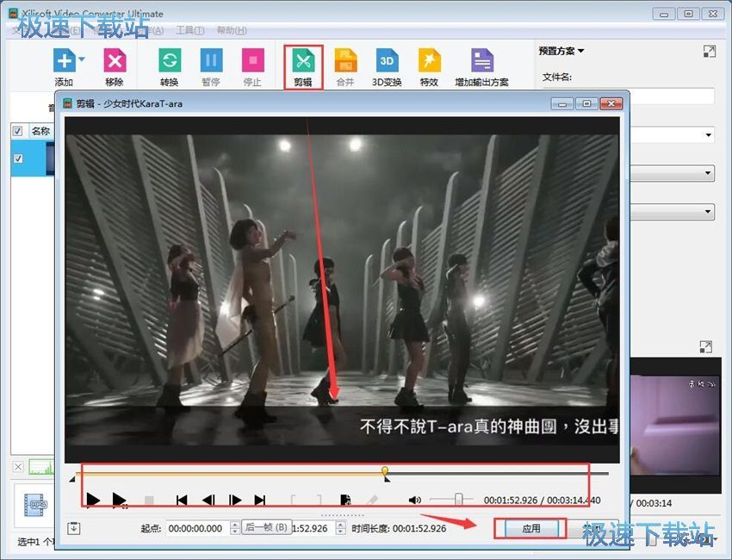Step back one frame in 剪辑 window

click(x=208, y=501)
